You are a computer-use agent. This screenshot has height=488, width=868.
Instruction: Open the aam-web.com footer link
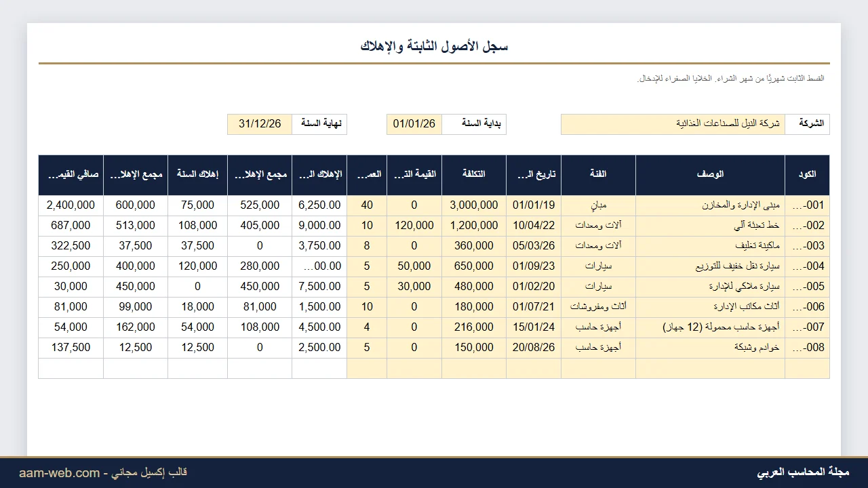pos(59,473)
